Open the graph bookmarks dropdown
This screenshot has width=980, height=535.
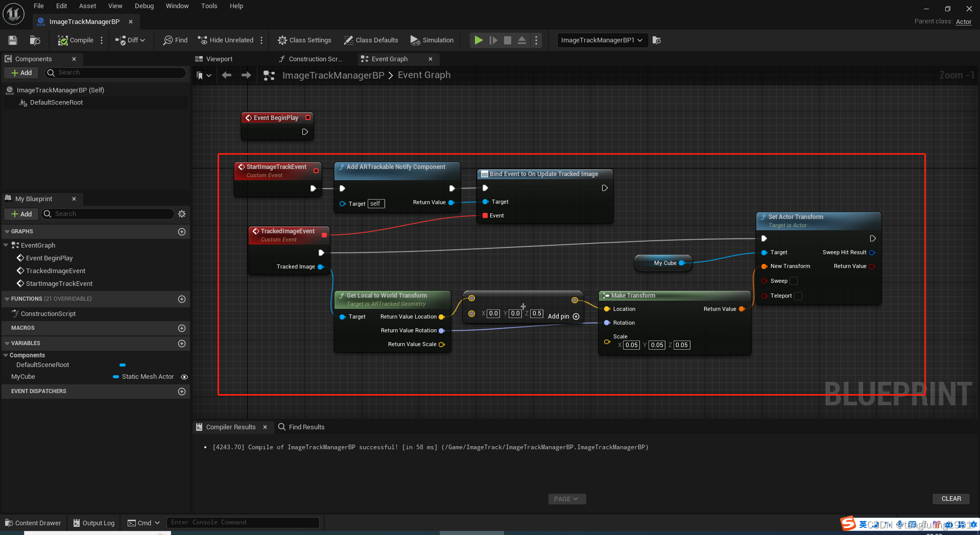(204, 76)
